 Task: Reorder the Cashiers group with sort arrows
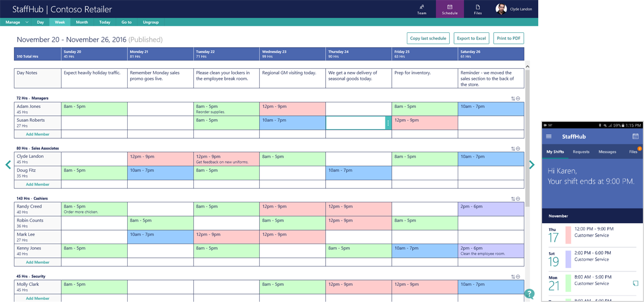click(513, 198)
